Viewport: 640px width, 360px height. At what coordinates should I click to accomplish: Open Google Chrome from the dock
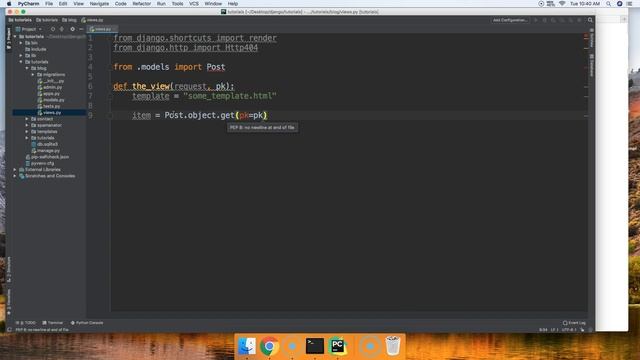(x=269, y=346)
